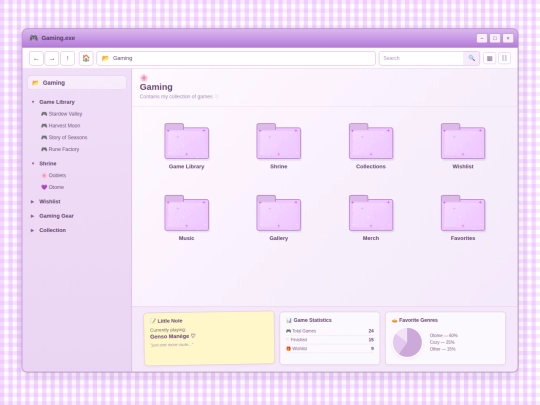The image size is (540, 405).
Task: Select Rune Factory in sidebar
Action: [x=64, y=149]
